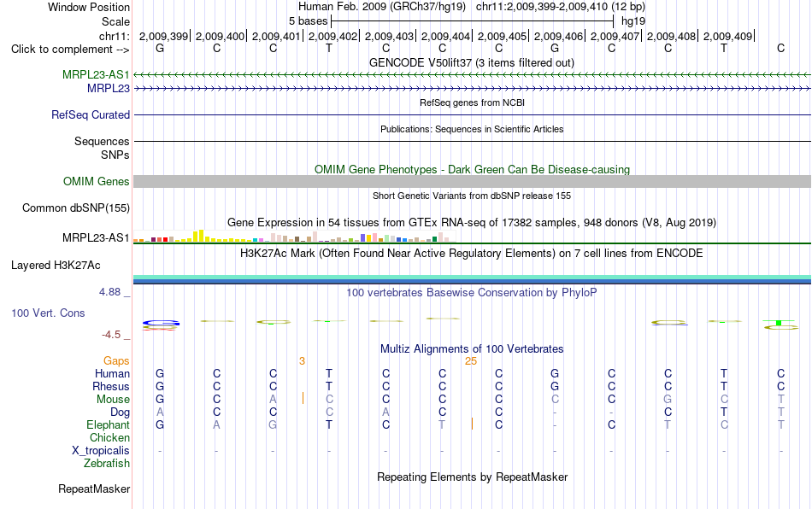Select position label 2,009,409 on ruler
This screenshot has width=812, height=509.
(x=727, y=36)
